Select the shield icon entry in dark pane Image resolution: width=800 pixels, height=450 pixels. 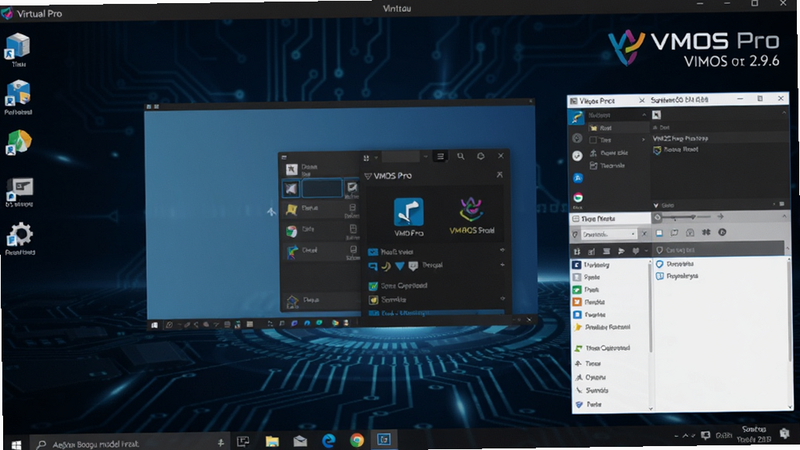[676, 149]
